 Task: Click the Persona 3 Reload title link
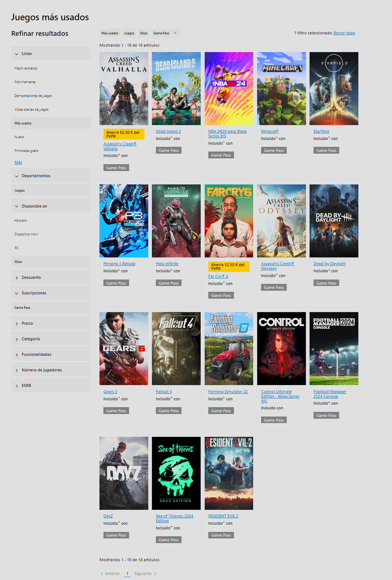(x=119, y=264)
